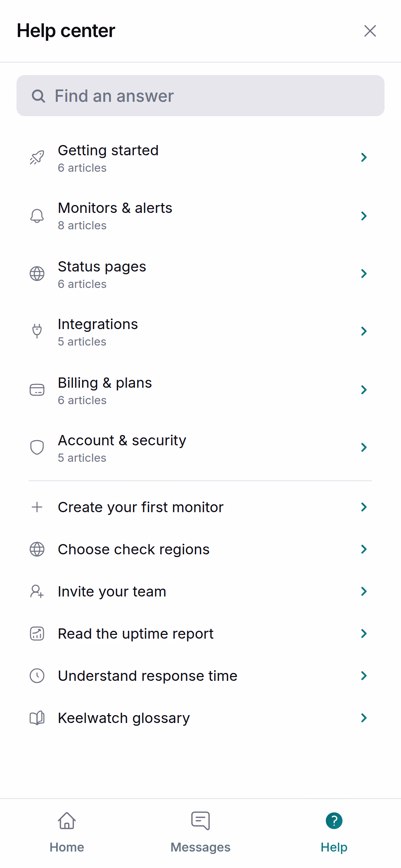Screen dimensions: 401x868
Task: Click the add-user icon beside Invite your team
Action: coord(37,591)
